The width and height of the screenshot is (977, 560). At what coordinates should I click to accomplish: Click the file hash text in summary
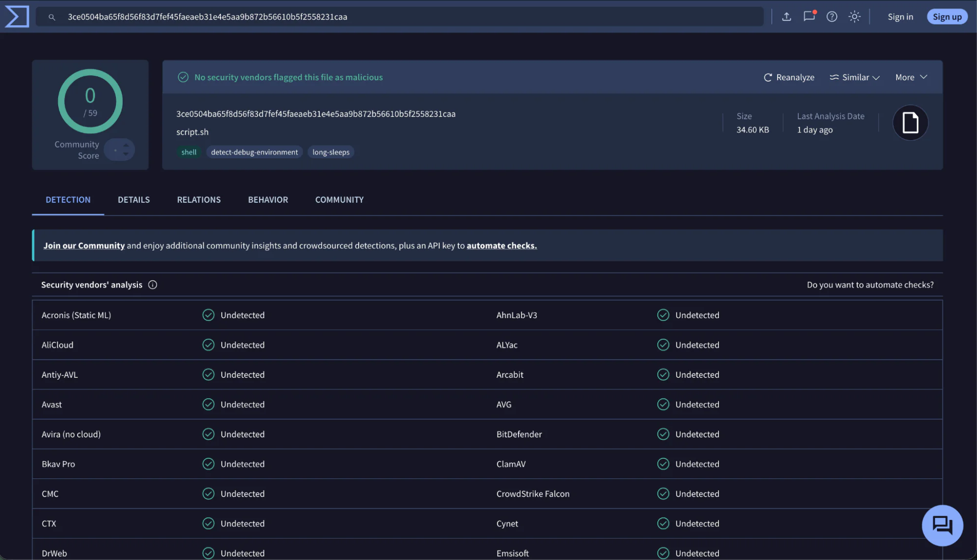(316, 114)
